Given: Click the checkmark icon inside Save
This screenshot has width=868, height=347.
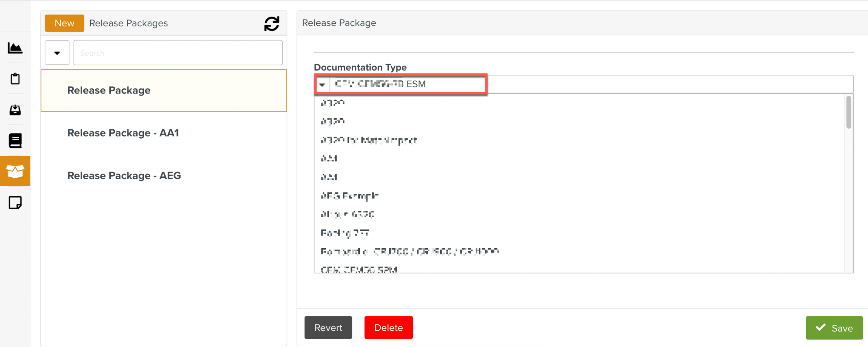Looking at the screenshot, I should (x=820, y=327).
